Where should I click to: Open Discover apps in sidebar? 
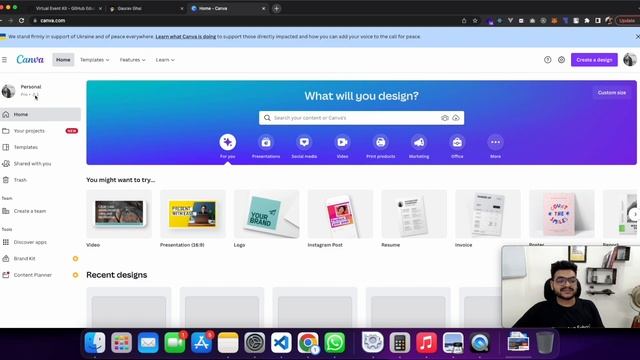coord(40,242)
